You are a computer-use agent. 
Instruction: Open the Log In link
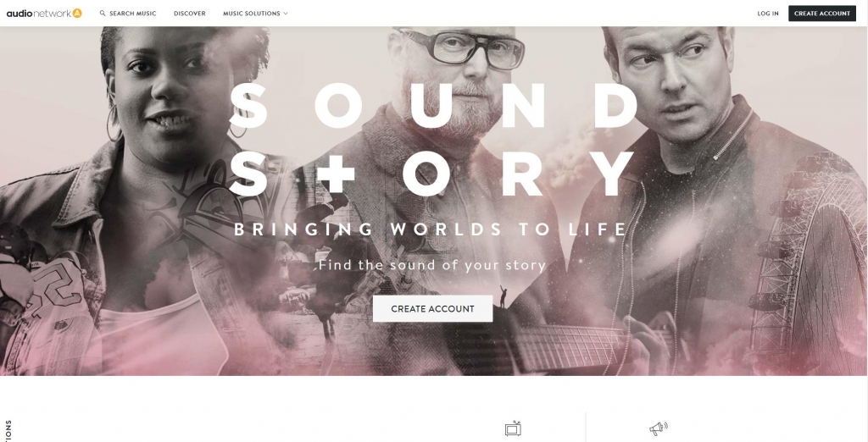pyautogui.click(x=768, y=14)
